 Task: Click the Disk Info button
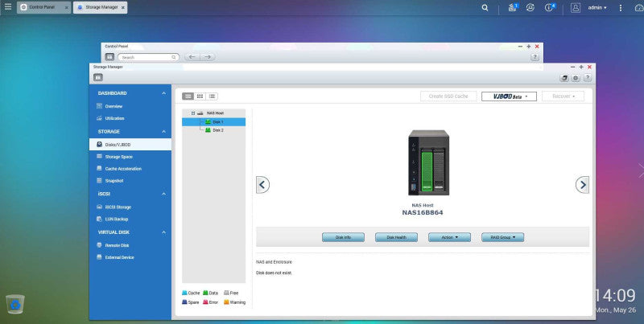343,237
